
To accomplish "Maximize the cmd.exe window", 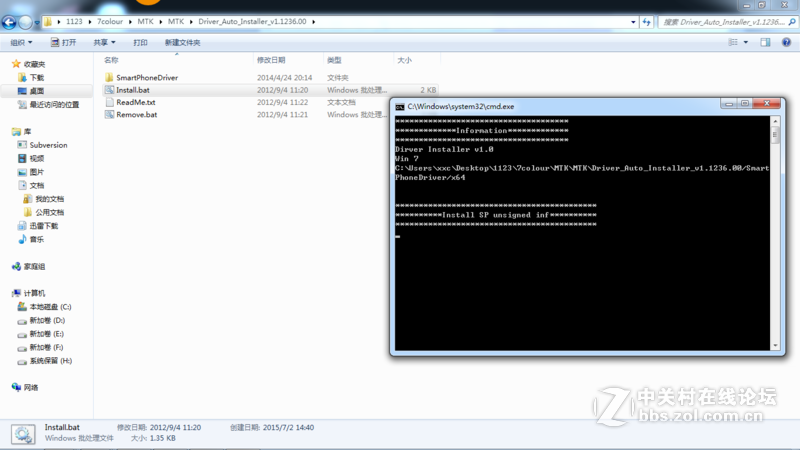I will (x=745, y=104).
